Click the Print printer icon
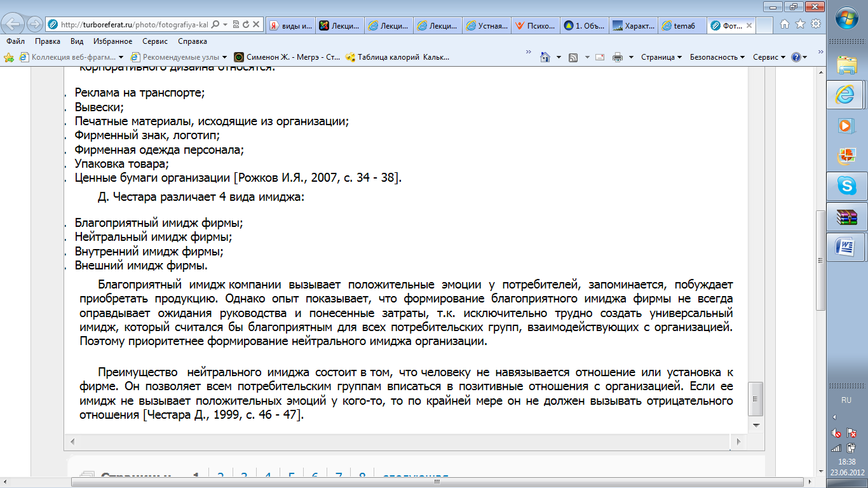Viewport: 868px width, 488px height. coord(618,57)
